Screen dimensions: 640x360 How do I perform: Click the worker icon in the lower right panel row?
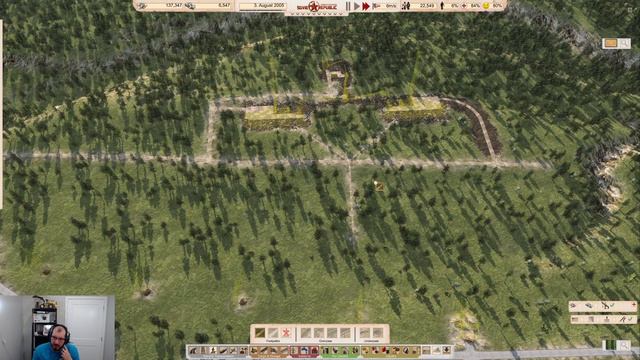pos(607,319)
